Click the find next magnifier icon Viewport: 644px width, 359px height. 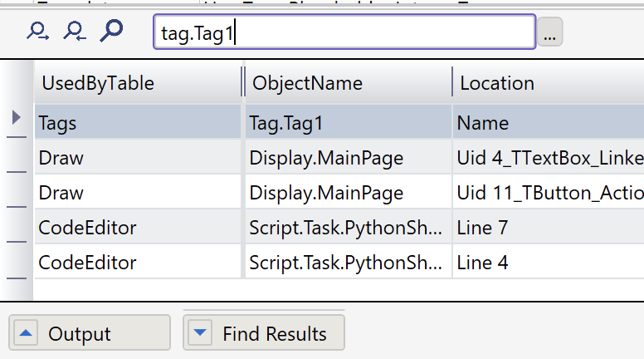[37, 32]
